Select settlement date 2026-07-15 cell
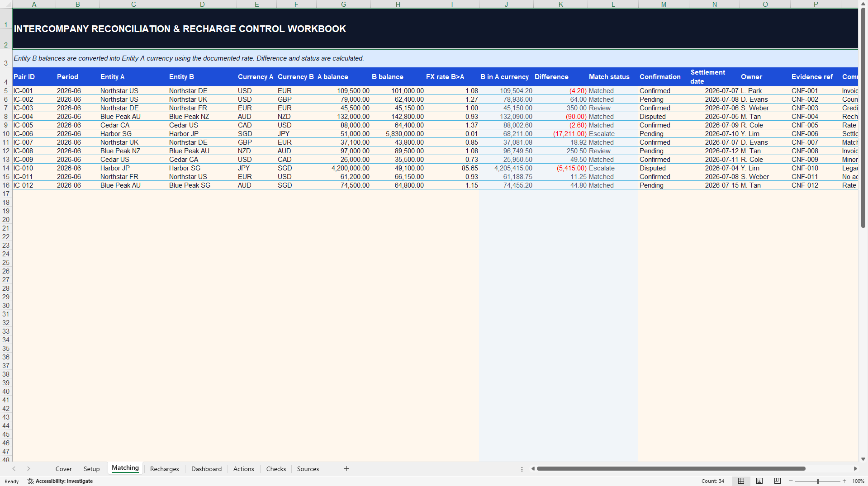Screen dimensions: 868x486 714,185
